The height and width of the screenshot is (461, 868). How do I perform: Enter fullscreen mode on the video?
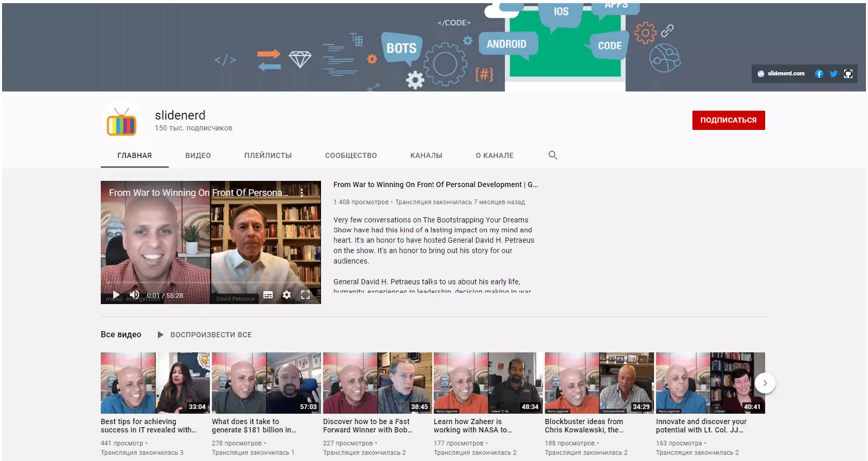(x=305, y=295)
